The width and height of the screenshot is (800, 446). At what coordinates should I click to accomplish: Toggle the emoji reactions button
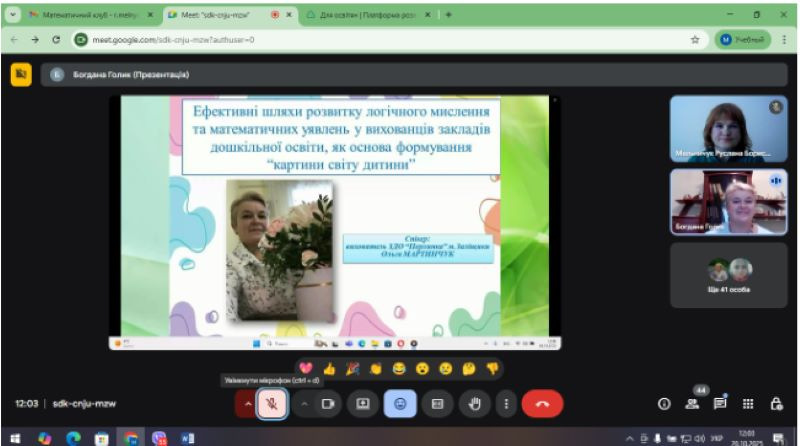pos(400,404)
